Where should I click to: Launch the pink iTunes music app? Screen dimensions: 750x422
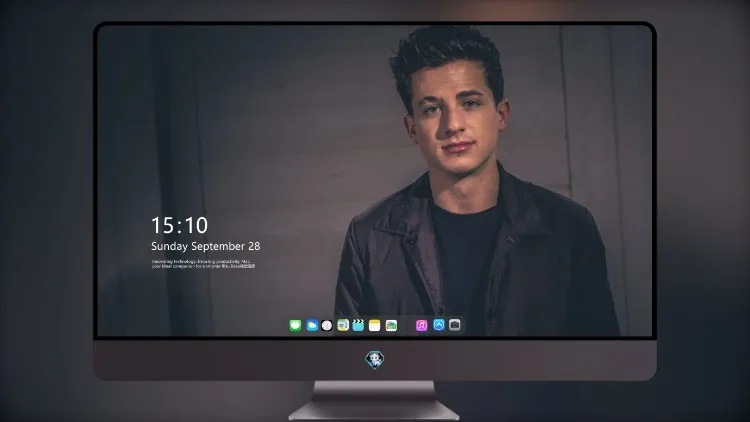click(421, 325)
